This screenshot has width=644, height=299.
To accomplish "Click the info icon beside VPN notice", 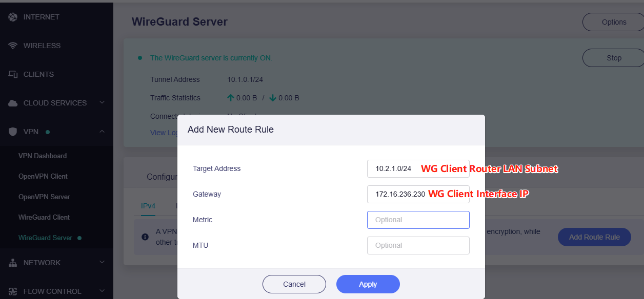I will click(x=145, y=237).
